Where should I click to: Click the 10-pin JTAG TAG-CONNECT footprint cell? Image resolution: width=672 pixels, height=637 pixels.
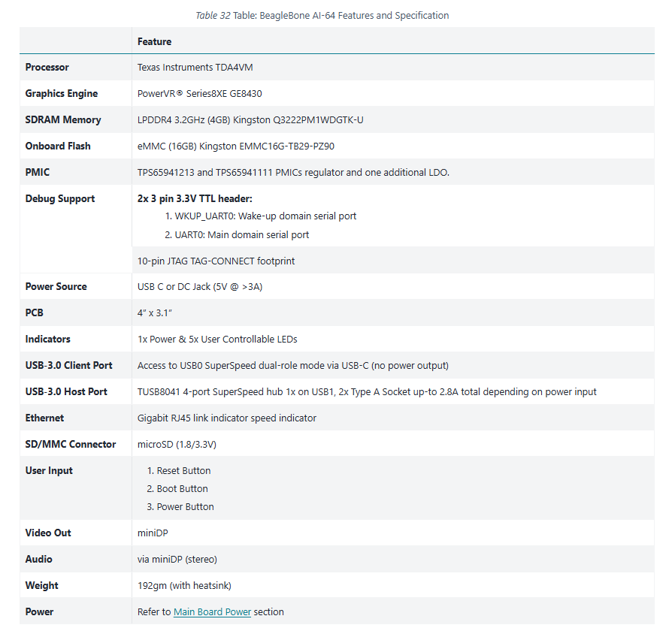216,261
